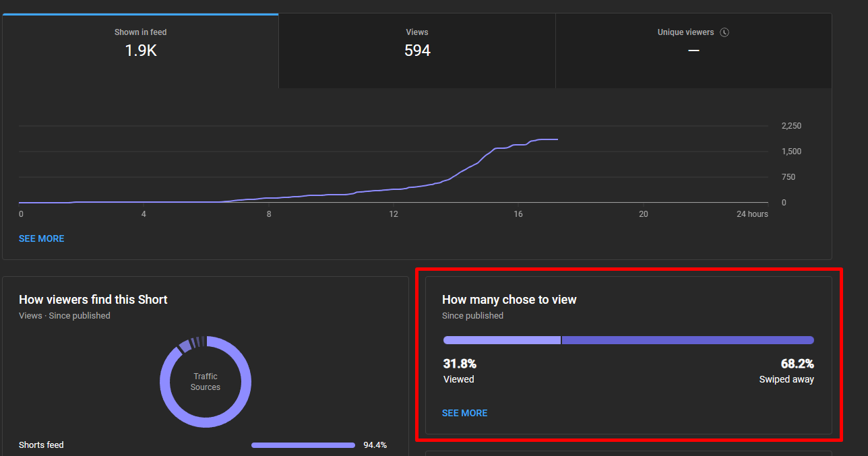Image resolution: width=868 pixels, height=456 pixels.
Task: Click the Swiped away portion of the bar
Action: (x=688, y=340)
